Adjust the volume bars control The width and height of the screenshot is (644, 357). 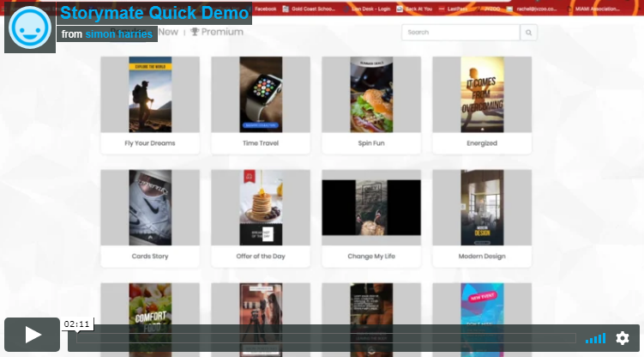point(595,338)
